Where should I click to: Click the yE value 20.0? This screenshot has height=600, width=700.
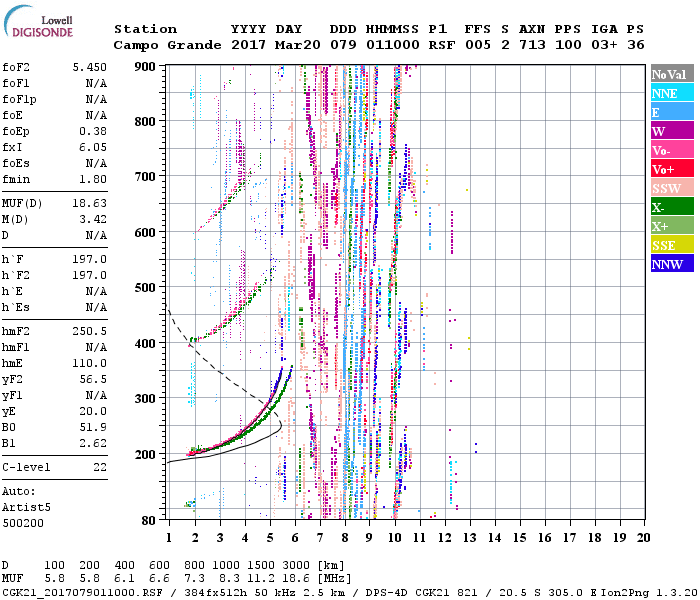[x=93, y=412]
